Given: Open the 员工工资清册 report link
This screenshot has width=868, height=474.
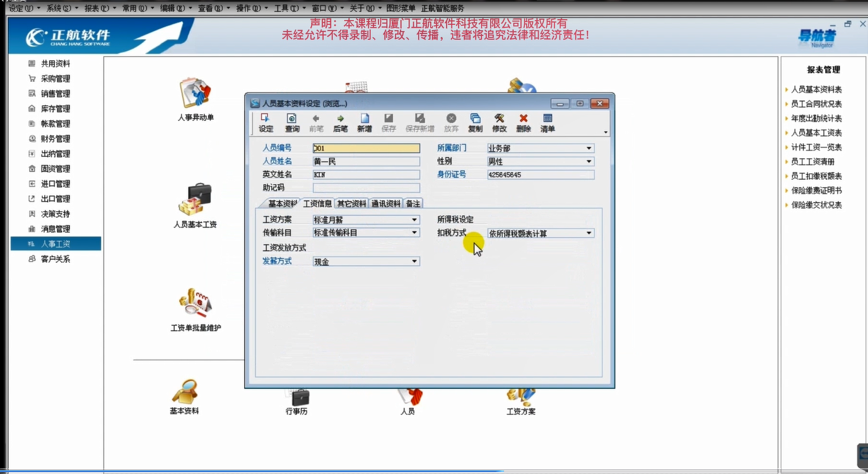Looking at the screenshot, I should tap(812, 162).
